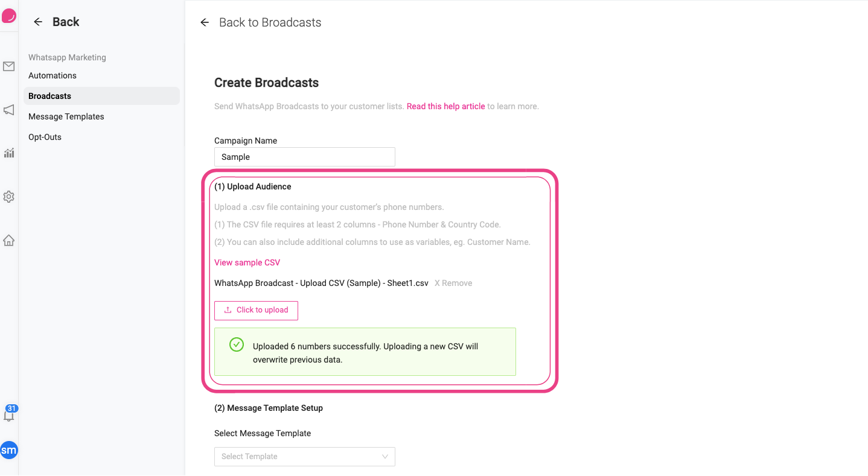Open the 'sm' user avatar
868x476 pixels.
click(8, 450)
